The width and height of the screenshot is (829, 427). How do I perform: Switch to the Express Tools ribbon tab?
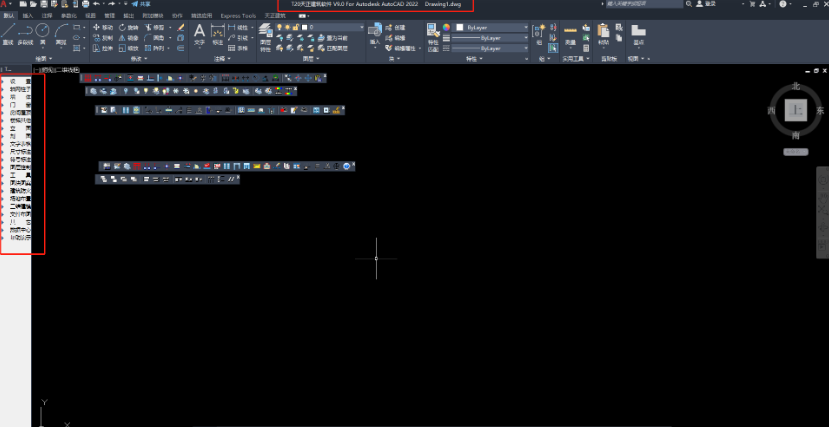coord(238,16)
